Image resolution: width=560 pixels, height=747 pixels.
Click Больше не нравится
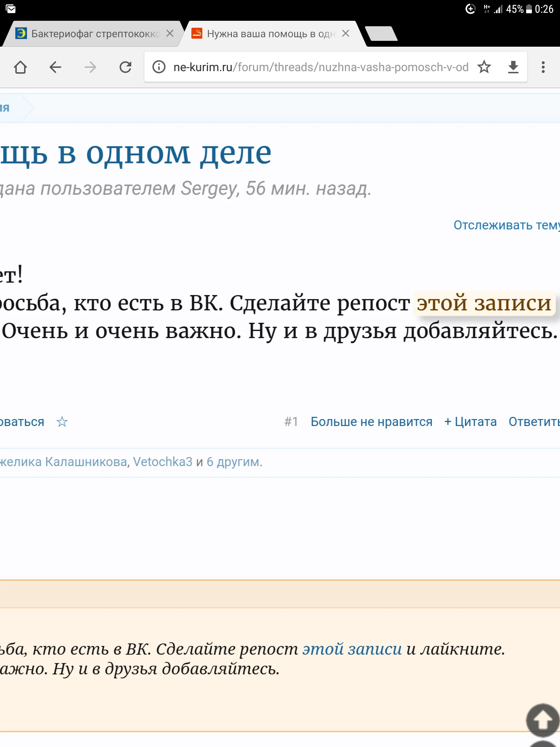click(372, 422)
